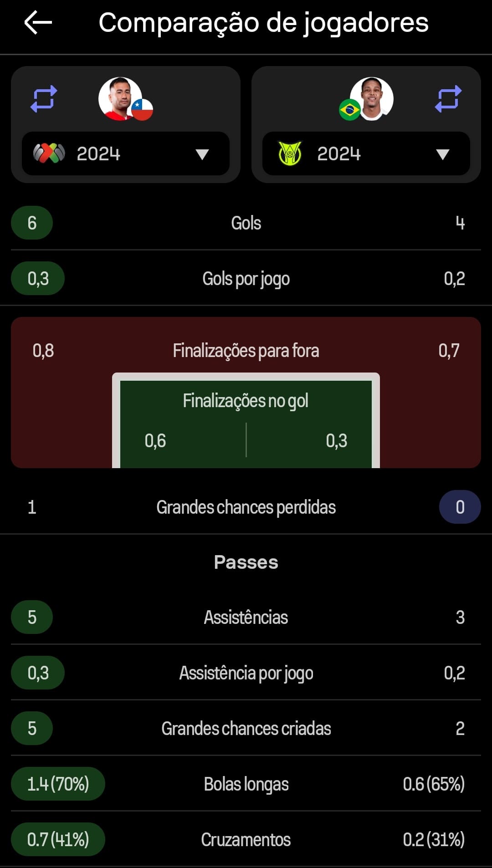
Task: Select the Grandes chances perdidas row
Action: pyautogui.click(x=246, y=507)
